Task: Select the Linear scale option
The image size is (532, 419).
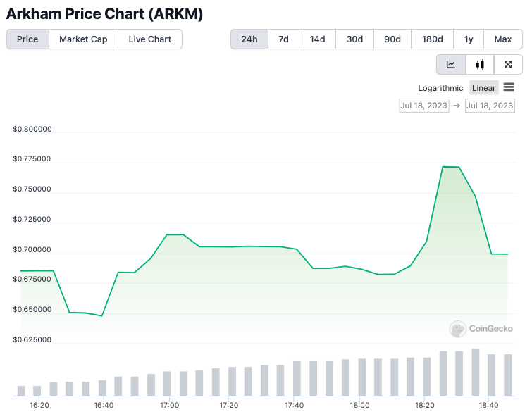Action: tap(483, 88)
